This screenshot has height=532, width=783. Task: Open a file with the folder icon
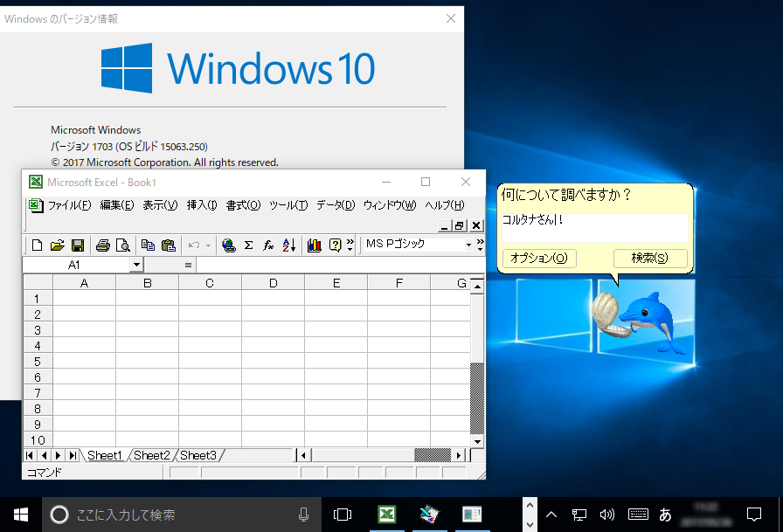[x=58, y=245]
